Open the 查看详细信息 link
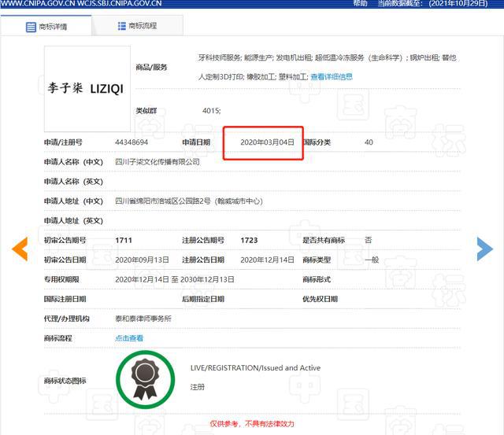The width and height of the screenshot is (504, 435). [x=332, y=77]
